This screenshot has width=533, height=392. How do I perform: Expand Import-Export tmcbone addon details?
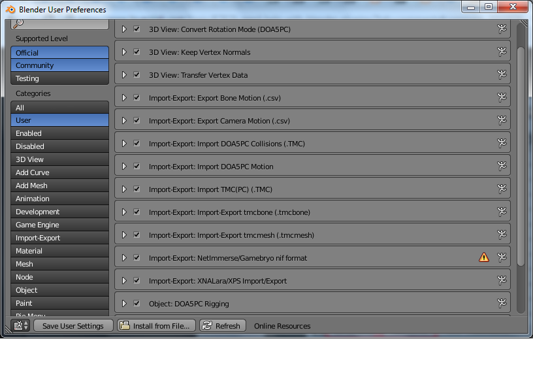coord(124,212)
